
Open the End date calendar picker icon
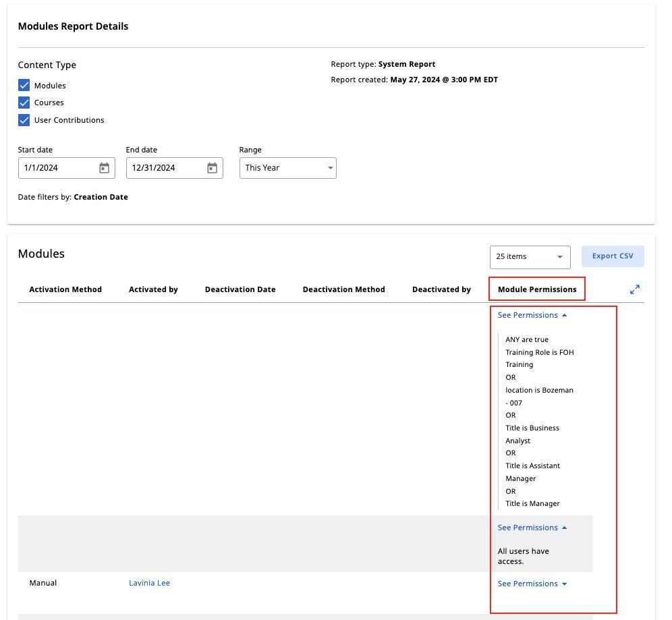(x=212, y=167)
